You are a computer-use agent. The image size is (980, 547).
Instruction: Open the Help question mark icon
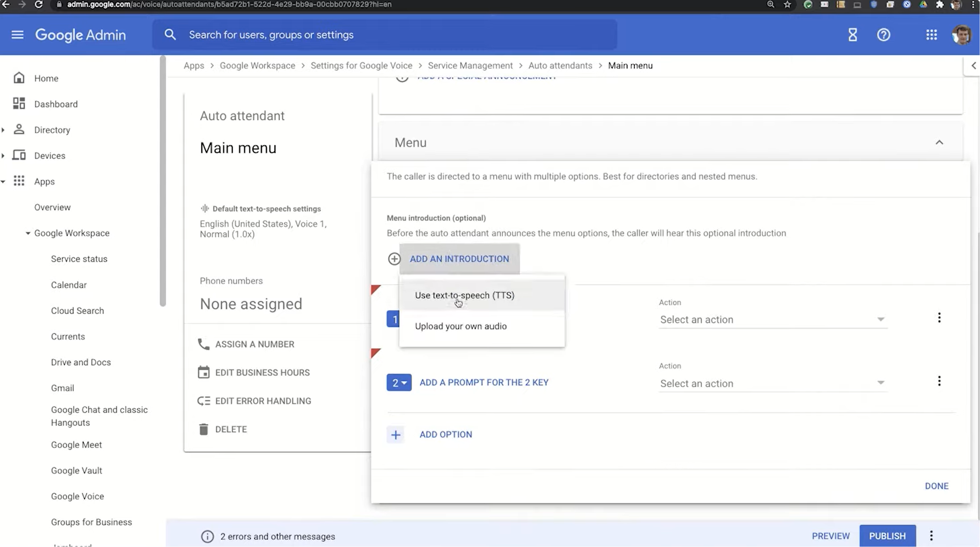883,35
